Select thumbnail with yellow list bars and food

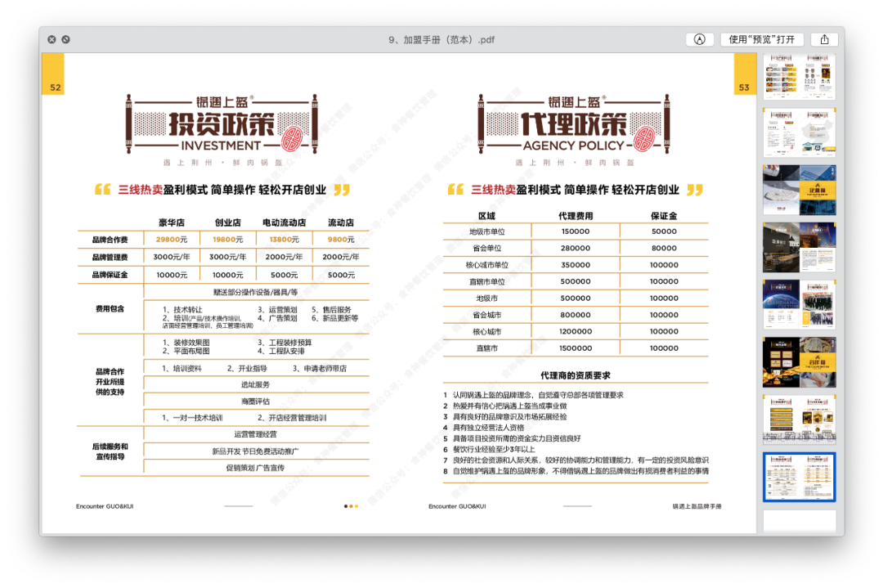coord(799,419)
